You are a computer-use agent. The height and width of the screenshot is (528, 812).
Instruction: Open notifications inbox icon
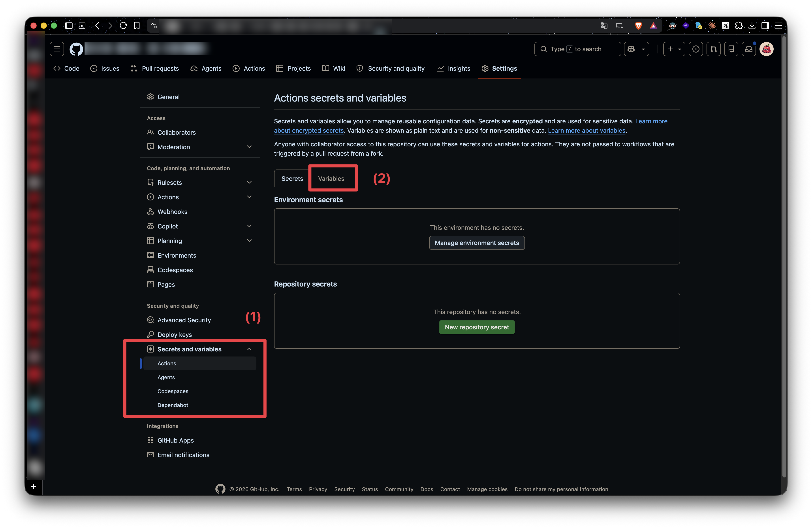(749, 49)
